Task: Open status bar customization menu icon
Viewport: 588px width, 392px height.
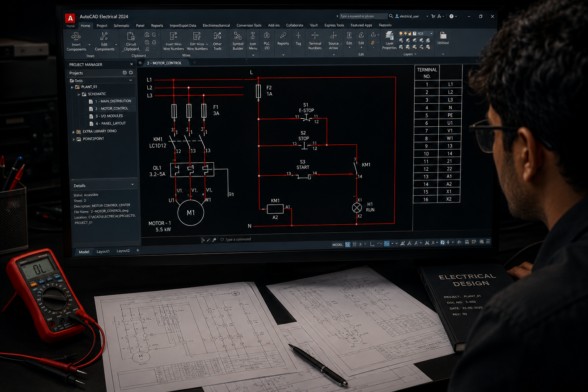Action: pyautogui.click(x=488, y=242)
